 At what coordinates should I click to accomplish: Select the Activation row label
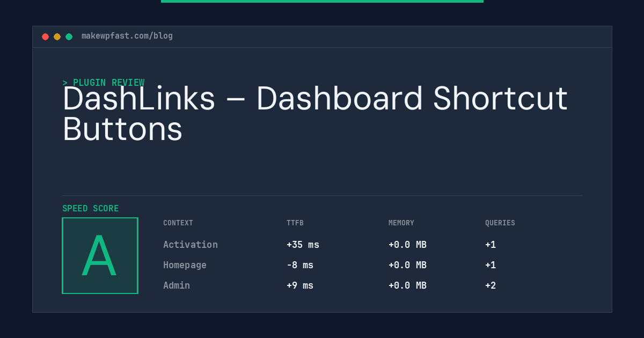[191, 245]
